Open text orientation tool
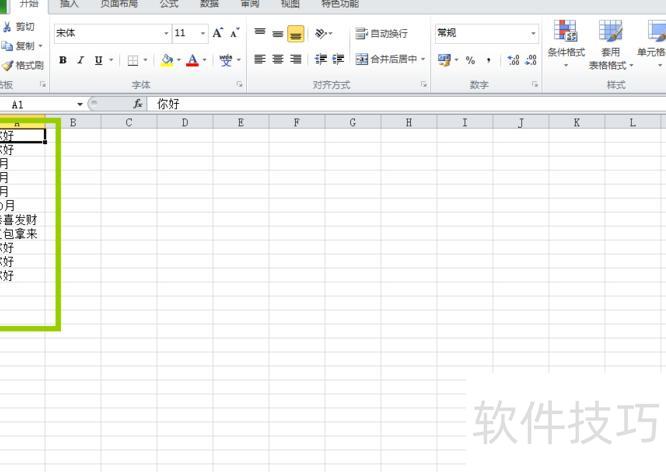 (x=321, y=33)
